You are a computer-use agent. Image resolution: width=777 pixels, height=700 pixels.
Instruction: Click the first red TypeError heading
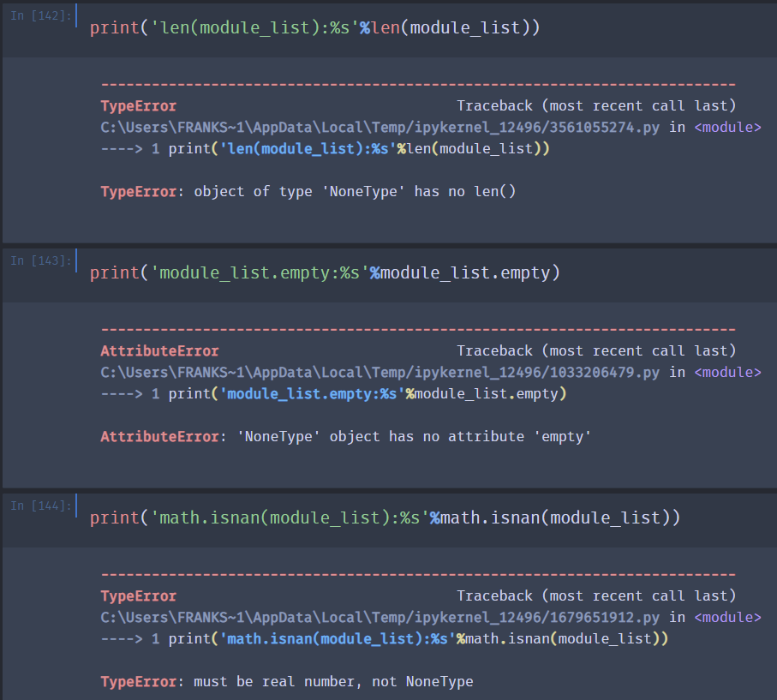pos(138,106)
